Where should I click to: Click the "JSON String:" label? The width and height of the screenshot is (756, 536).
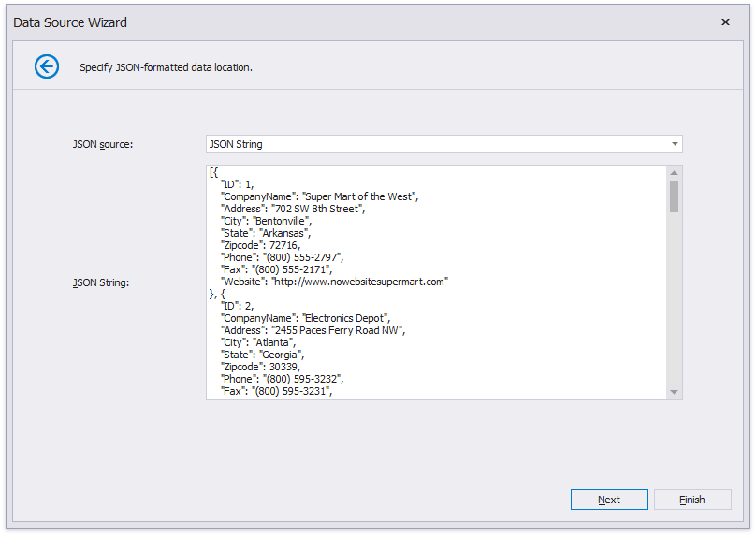click(101, 282)
